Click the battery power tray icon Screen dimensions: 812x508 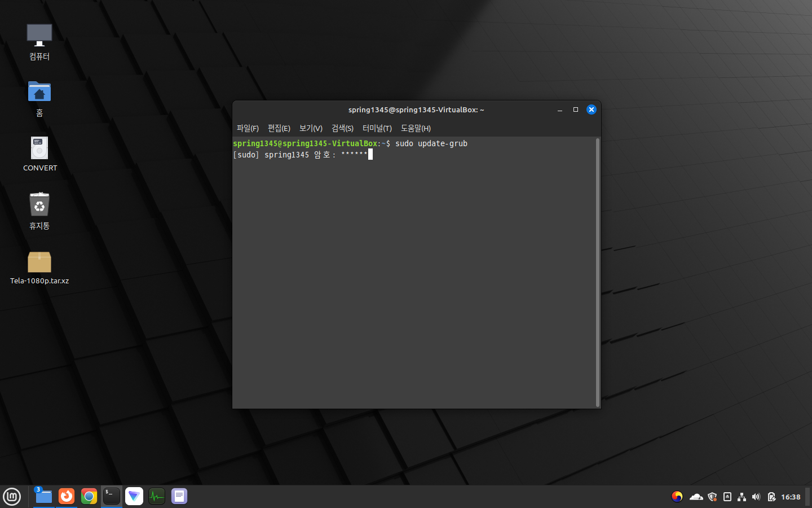tap(771, 497)
